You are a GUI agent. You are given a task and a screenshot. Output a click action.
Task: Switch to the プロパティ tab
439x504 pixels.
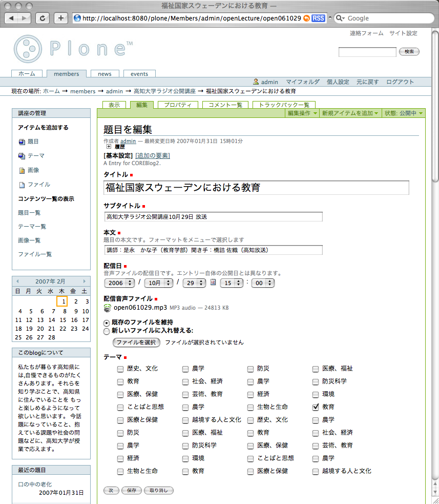pos(178,105)
